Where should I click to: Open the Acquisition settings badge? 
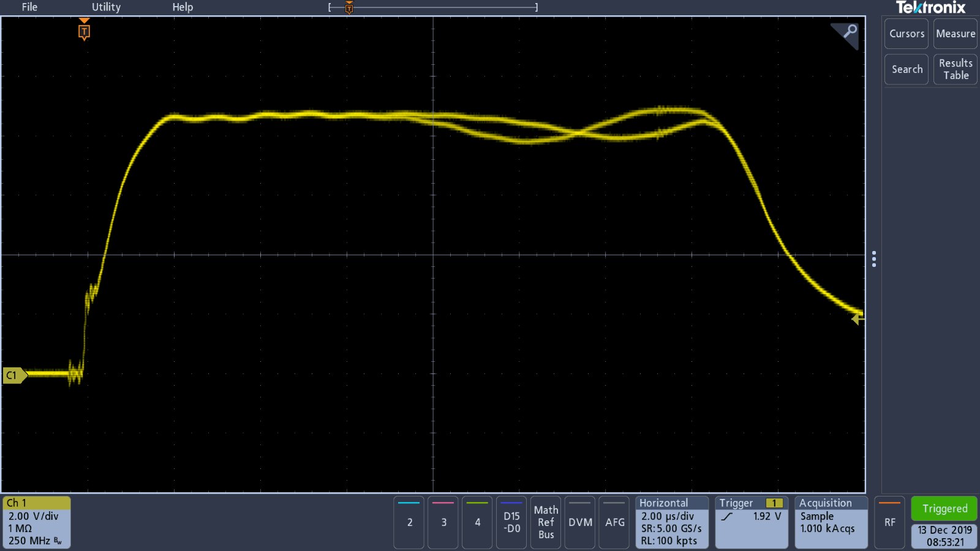831,522
